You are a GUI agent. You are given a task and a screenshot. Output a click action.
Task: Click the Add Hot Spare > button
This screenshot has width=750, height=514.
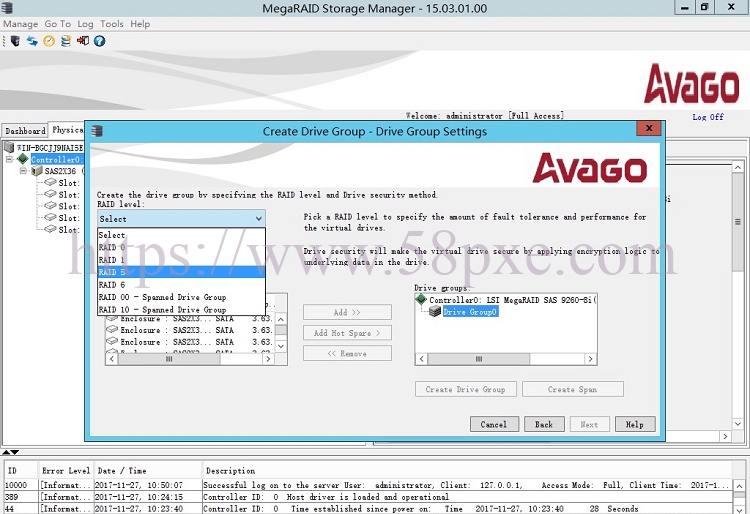[x=347, y=333]
